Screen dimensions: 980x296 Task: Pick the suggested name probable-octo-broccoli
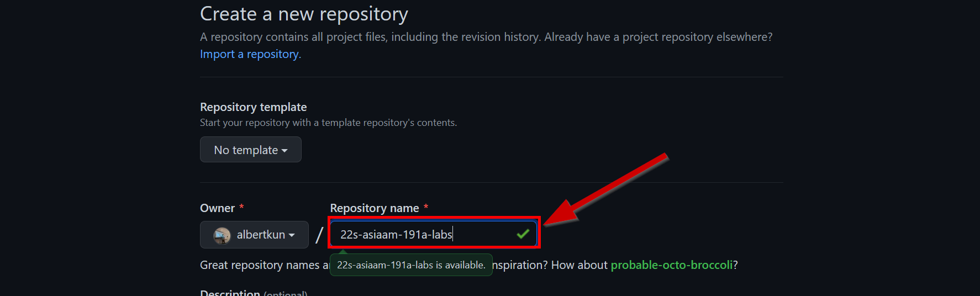tap(671, 265)
